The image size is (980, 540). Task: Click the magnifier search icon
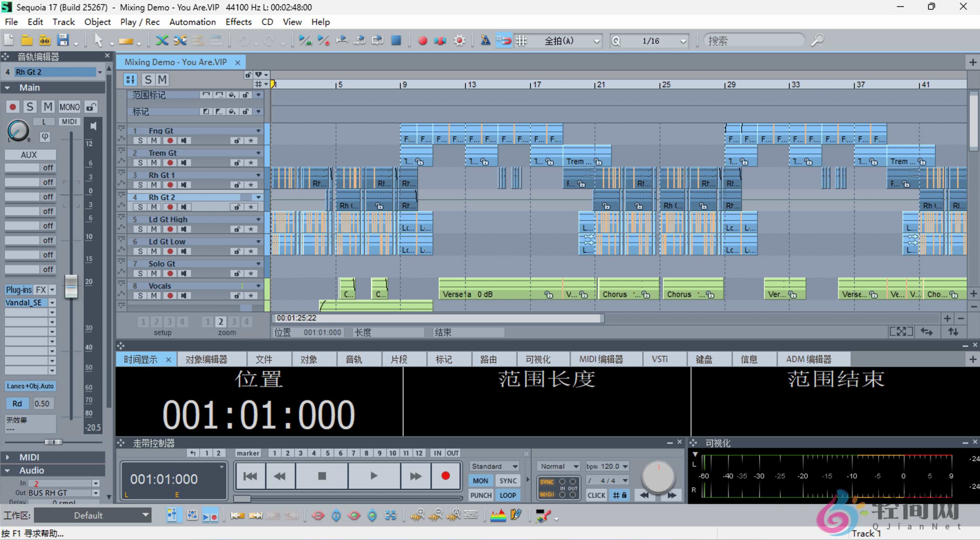tap(817, 40)
